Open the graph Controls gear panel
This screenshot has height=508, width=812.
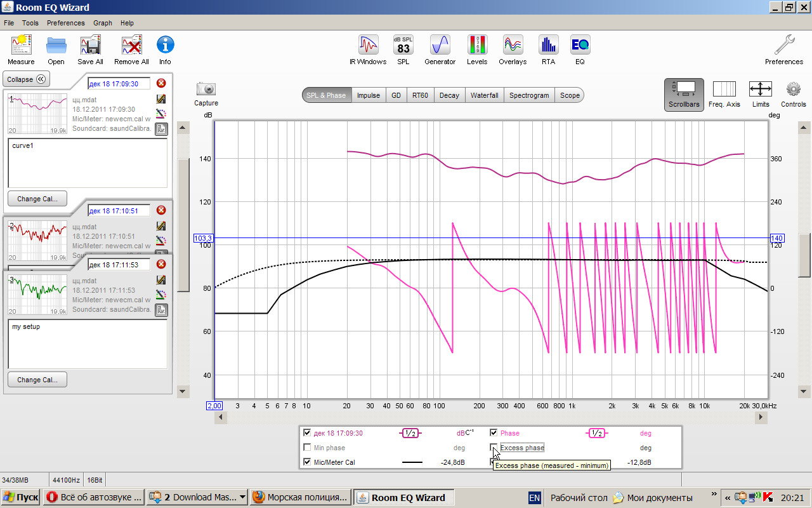(x=793, y=93)
